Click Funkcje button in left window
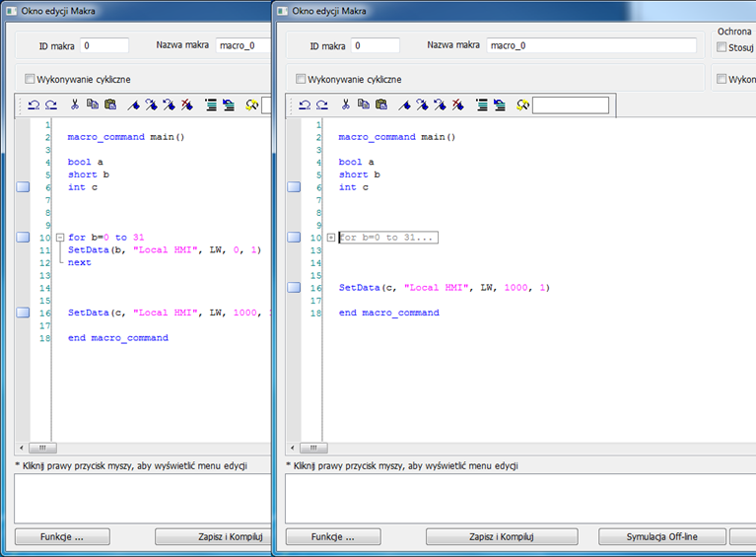Image resolution: width=756 pixels, height=557 pixels. click(62, 536)
